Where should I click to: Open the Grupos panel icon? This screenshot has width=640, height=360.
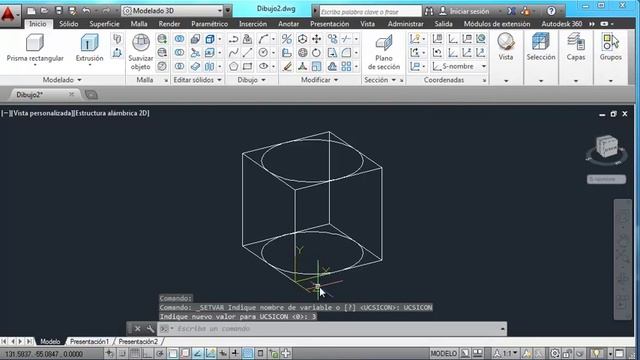[x=611, y=42]
